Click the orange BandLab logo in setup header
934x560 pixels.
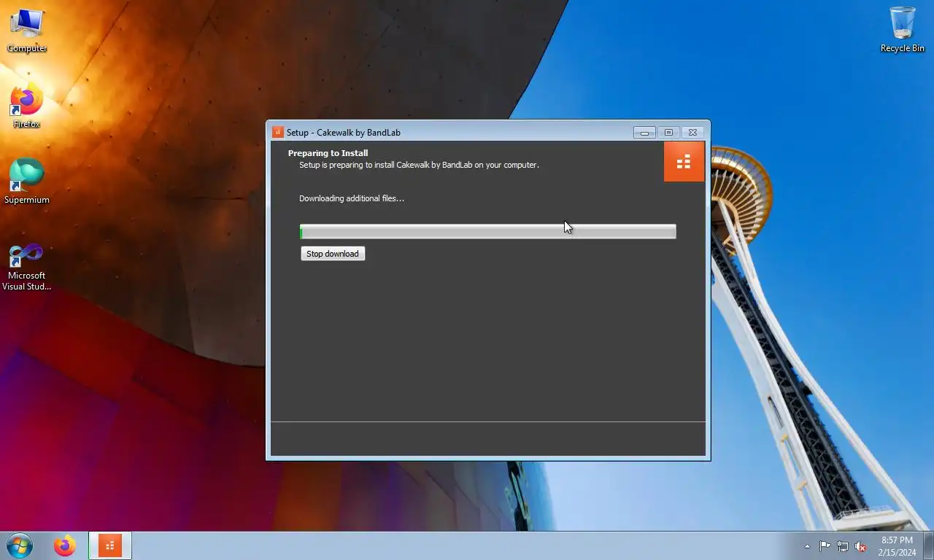pos(684,162)
